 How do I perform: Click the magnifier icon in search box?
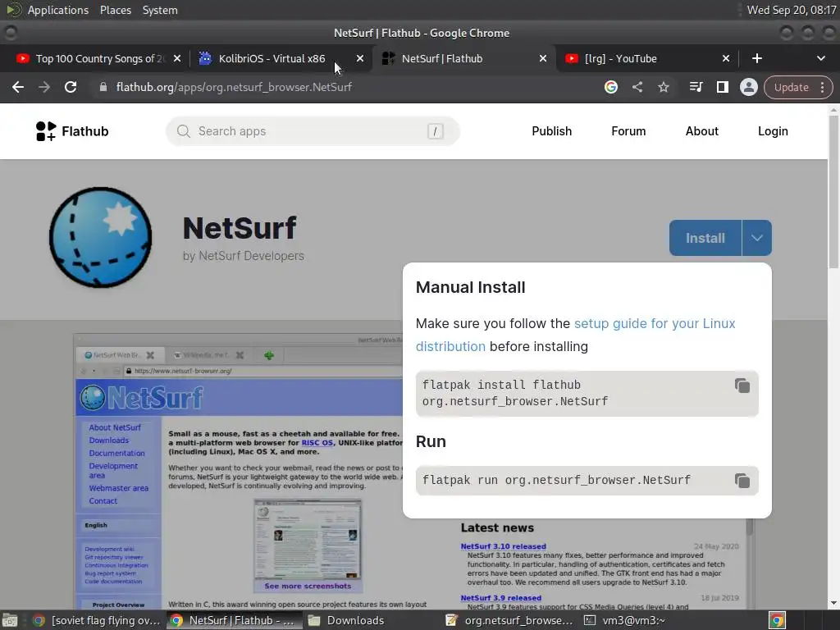tap(183, 131)
